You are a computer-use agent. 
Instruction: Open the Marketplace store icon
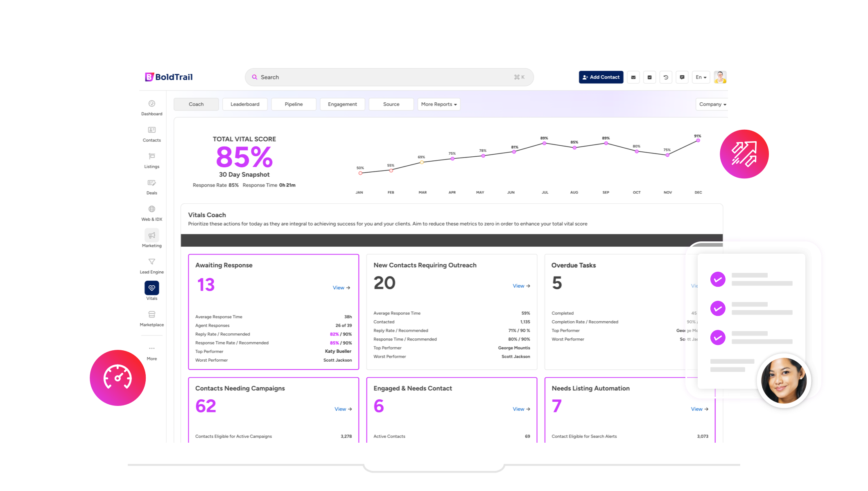(151, 315)
